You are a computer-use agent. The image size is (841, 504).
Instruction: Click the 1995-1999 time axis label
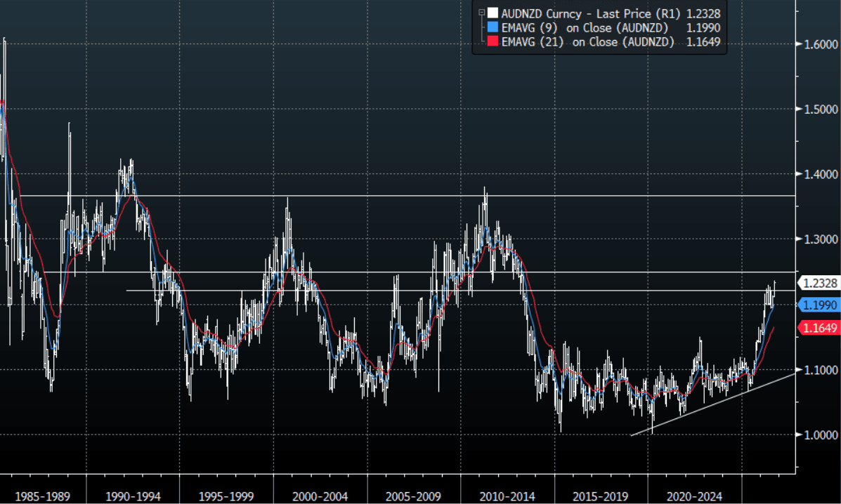click(x=226, y=496)
